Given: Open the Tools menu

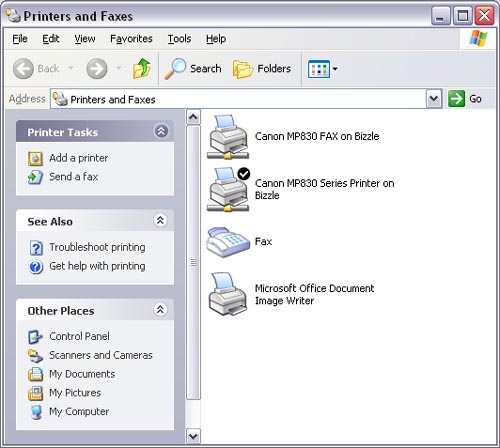Looking at the screenshot, I should point(179,39).
